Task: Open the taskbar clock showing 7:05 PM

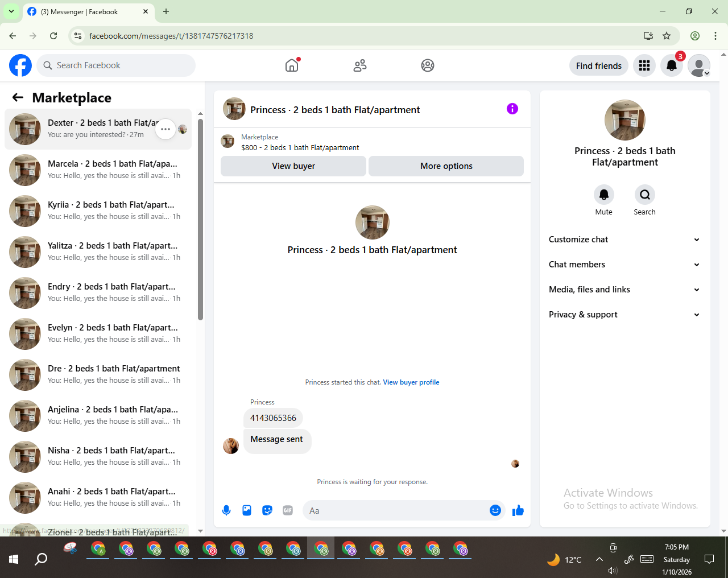Action: (677, 560)
